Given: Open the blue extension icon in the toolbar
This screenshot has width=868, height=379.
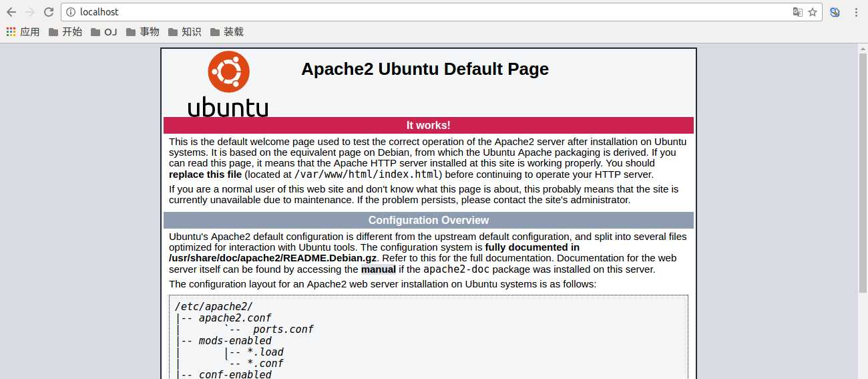Looking at the screenshot, I should point(835,12).
